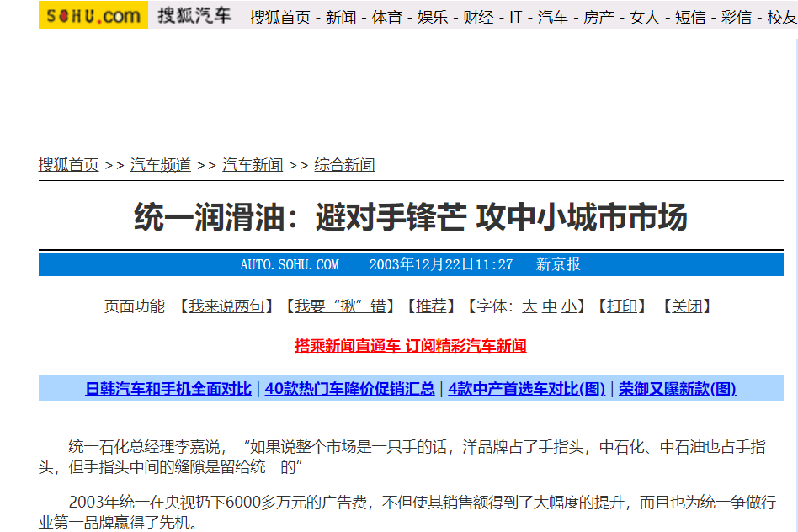The height and width of the screenshot is (532, 798).
Task: Click the article headline 统一润滑油
Action: tap(411, 217)
